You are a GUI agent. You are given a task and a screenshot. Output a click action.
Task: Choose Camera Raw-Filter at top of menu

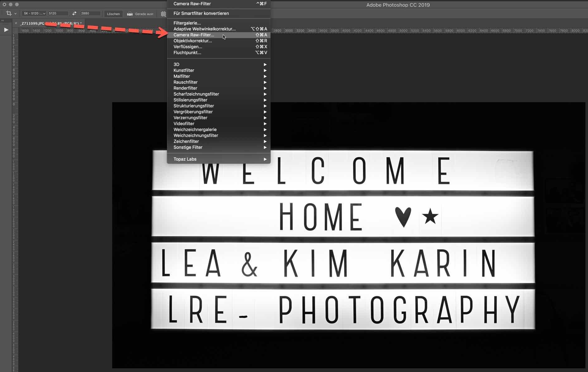pos(219,4)
